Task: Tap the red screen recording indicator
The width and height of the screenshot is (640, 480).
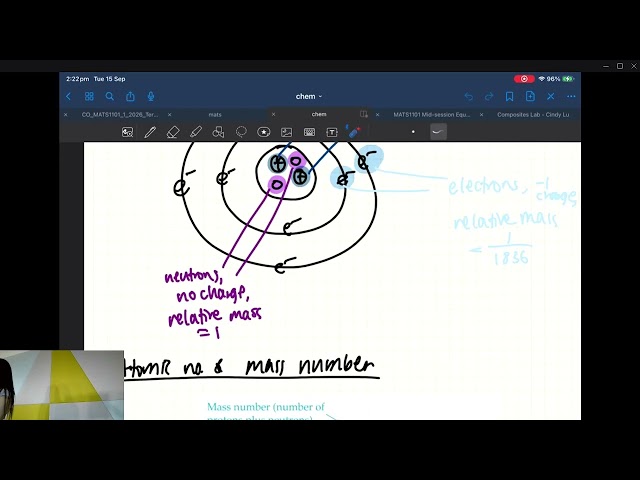Action: 524,79
